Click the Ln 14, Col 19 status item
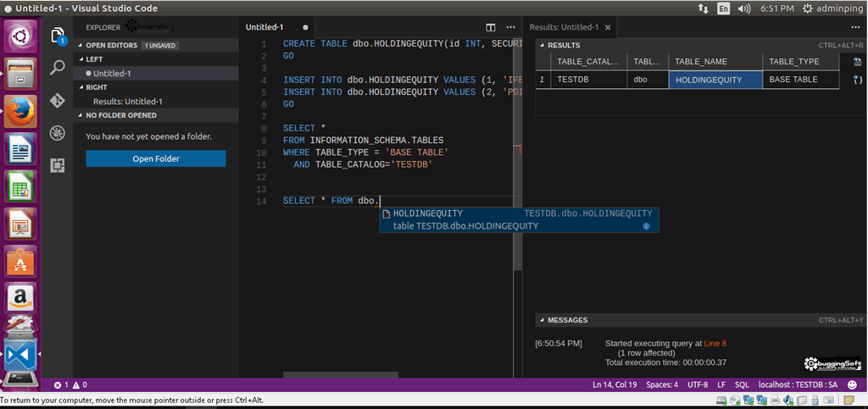Viewport: 868px width, 409px height. (615, 384)
